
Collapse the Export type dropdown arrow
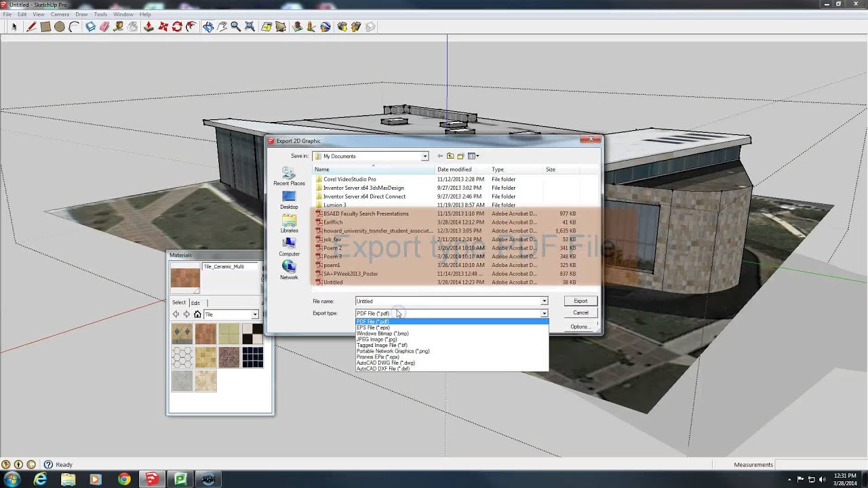pos(544,313)
